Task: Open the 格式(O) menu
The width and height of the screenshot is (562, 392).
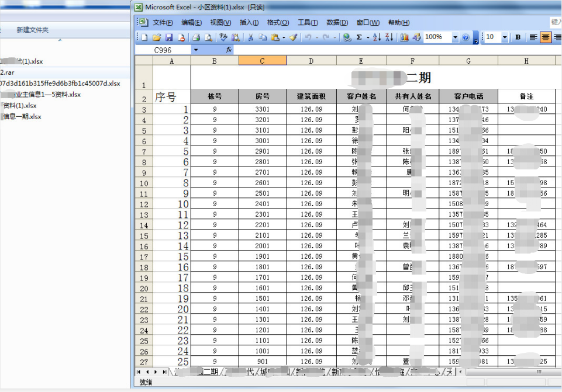Action: pos(278,23)
